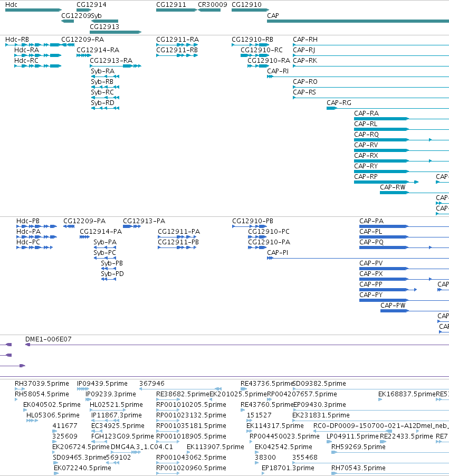The height and width of the screenshot is (476, 449).
Task: Select transcript CG12209-RA
Action: point(68,45)
